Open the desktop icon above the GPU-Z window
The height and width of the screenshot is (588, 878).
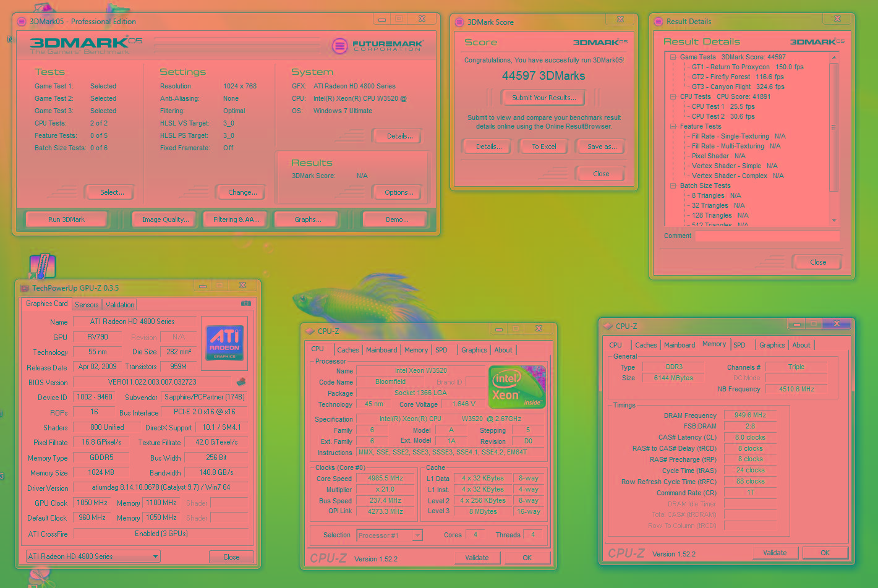(x=42, y=266)
